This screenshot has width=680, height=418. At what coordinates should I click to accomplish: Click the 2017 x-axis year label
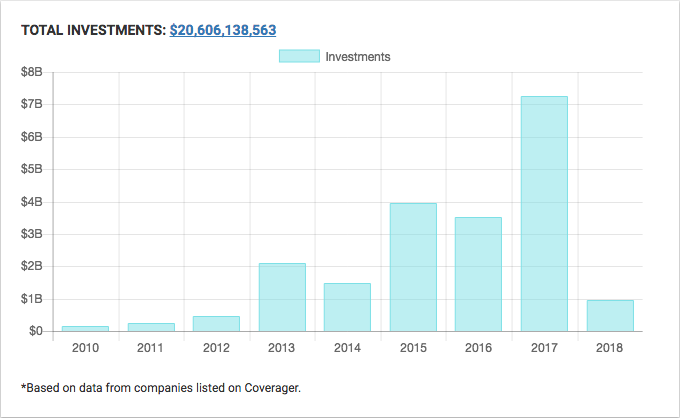tap(544, 348)
